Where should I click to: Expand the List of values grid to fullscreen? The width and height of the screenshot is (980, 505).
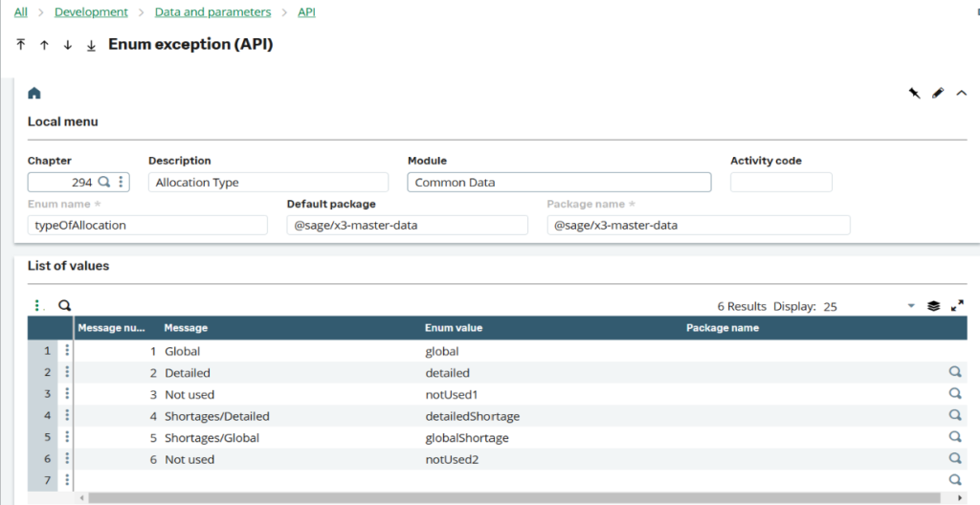click(957, 306)
